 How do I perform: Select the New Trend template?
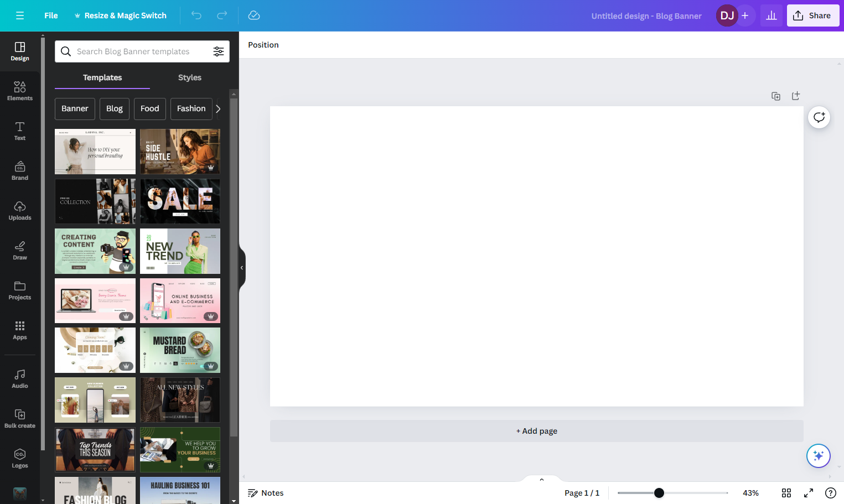click(180, 251)
